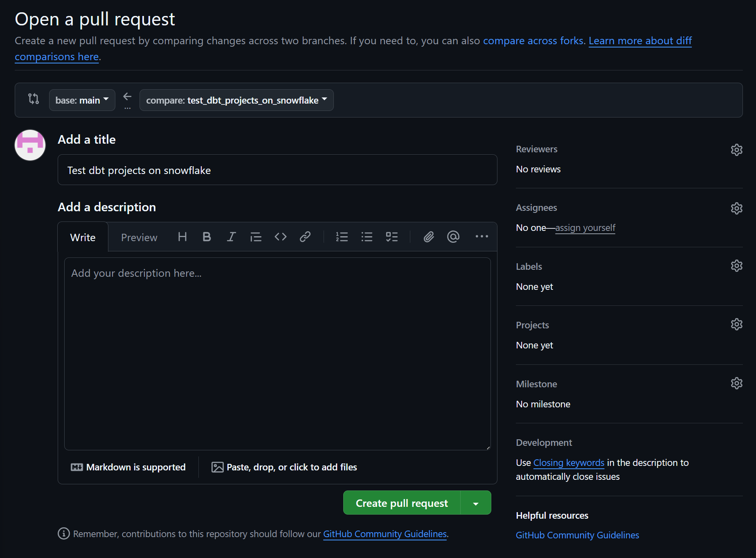Focus the description text area
The height and width of the screenshot is (558, 756).
pos(277,354)
